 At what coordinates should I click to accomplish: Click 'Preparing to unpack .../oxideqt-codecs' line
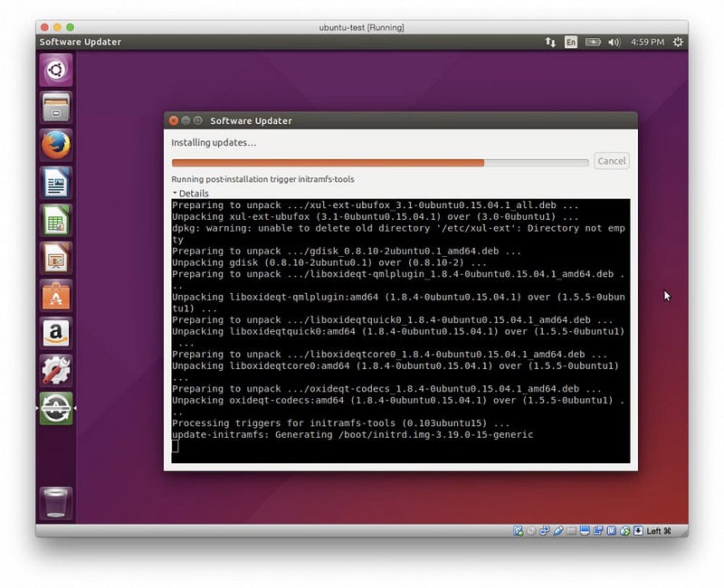[x=386, y=389]
